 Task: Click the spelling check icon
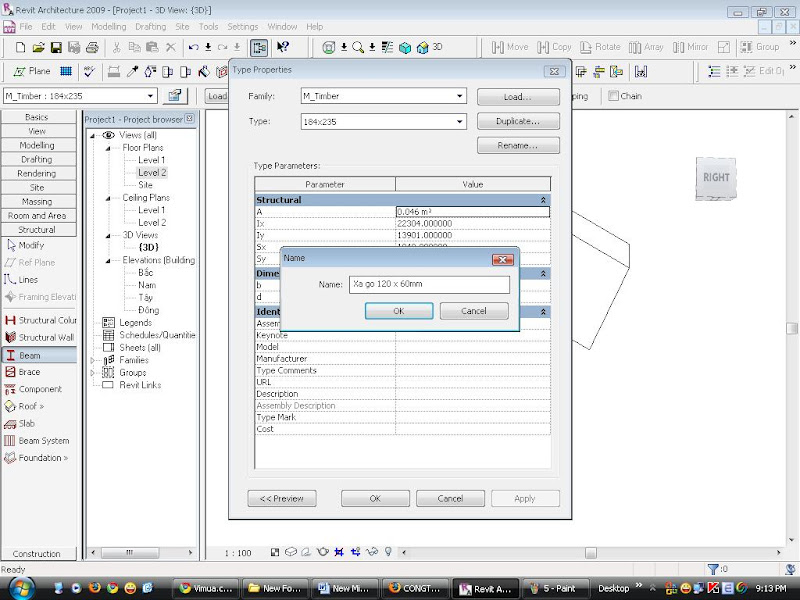(89, 71)
